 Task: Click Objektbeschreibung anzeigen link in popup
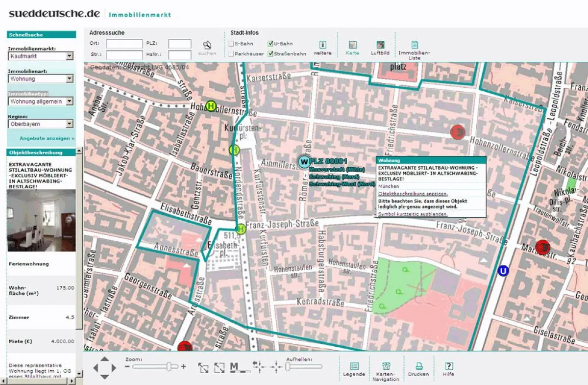click(413, 194)
